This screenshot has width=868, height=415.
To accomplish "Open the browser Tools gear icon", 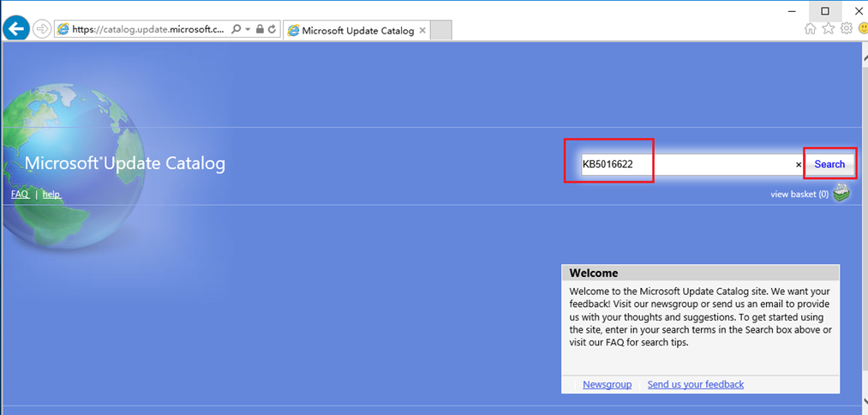I will (x=847, y=28).
